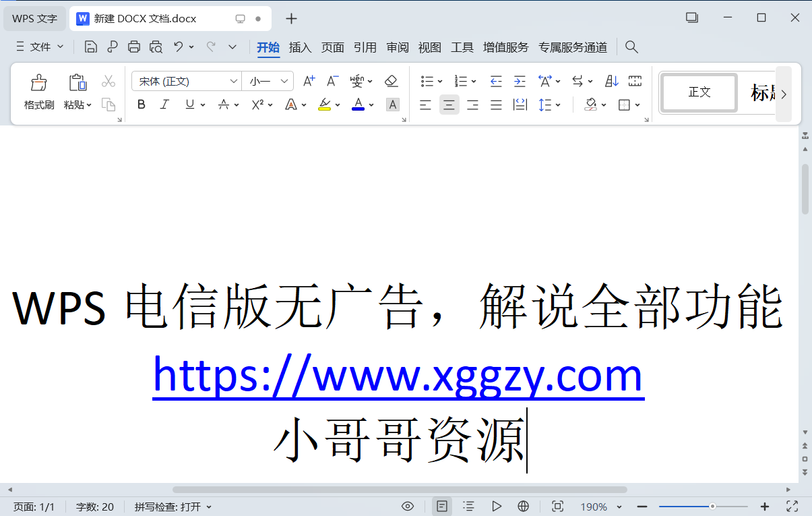Select page view mode in status bar

442,507
